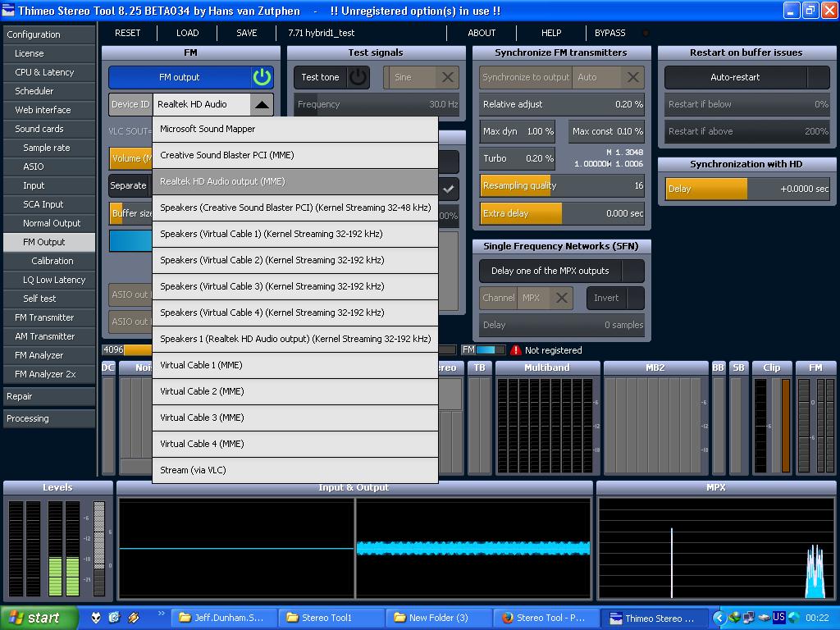Image resolution: width=840 pixels, height=630 pixels.
Task: Select Microsoft Sound Mapper from device list
Action: coord(295,129)
